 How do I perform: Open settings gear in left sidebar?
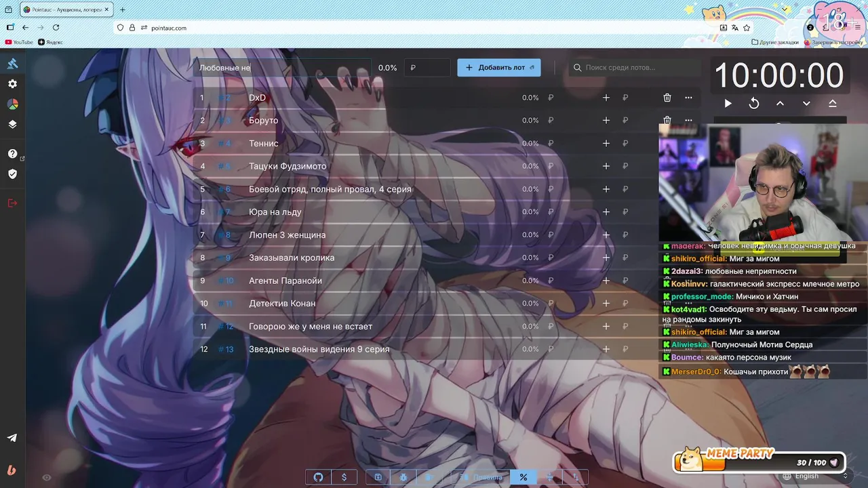click(12, 84)
